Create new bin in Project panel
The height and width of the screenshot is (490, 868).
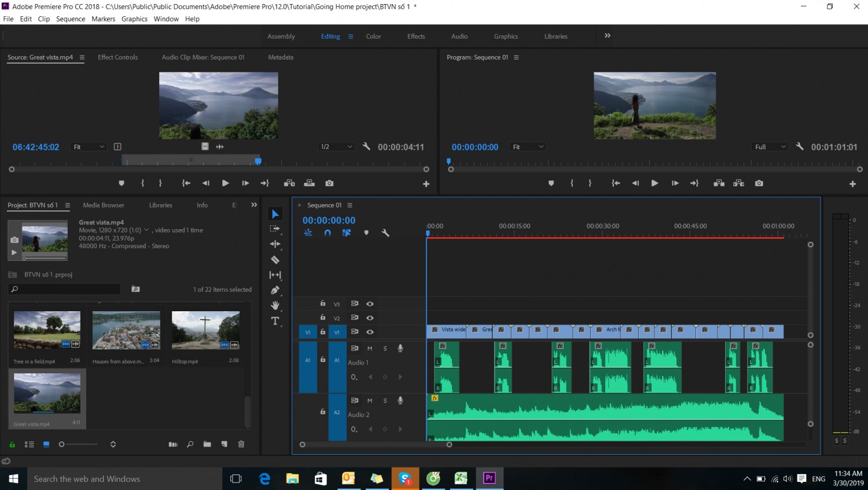click(x=207, y=444)
